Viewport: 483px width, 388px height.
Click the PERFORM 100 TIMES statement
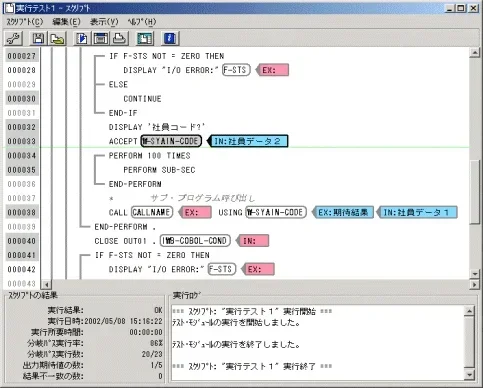[x=149, y=155]
